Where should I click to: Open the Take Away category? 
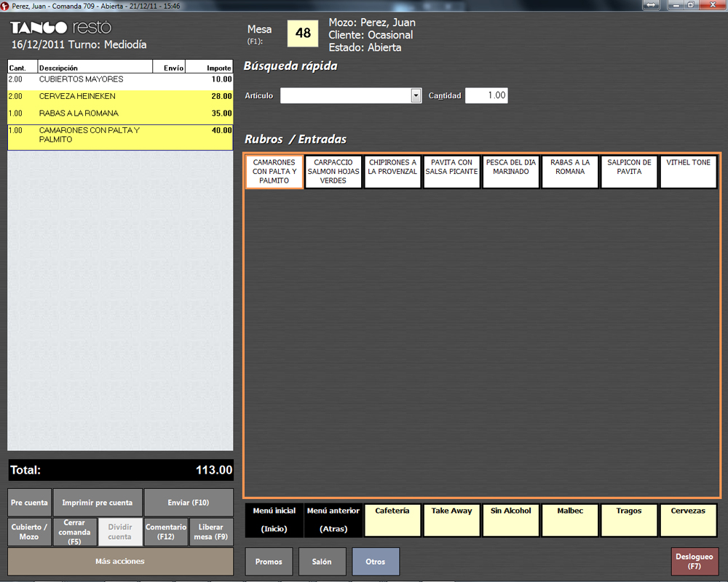pyautogui.click(x=452, y=520)
